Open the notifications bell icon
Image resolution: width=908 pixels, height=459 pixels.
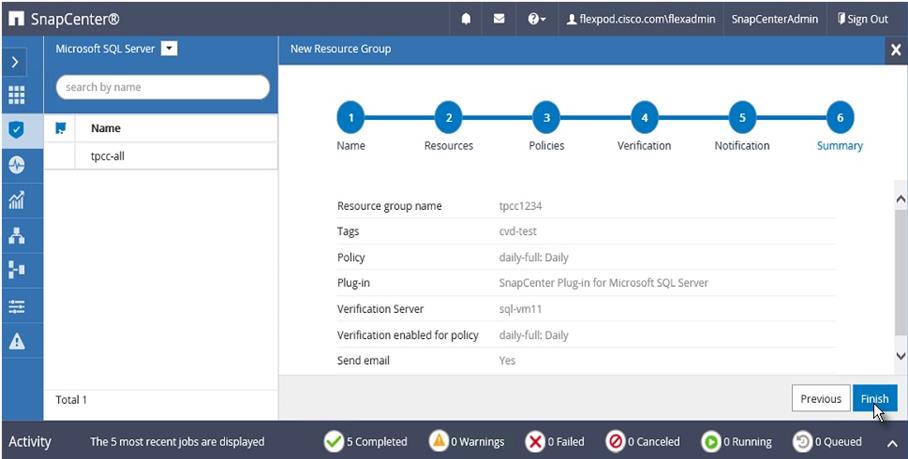point(466,19)
